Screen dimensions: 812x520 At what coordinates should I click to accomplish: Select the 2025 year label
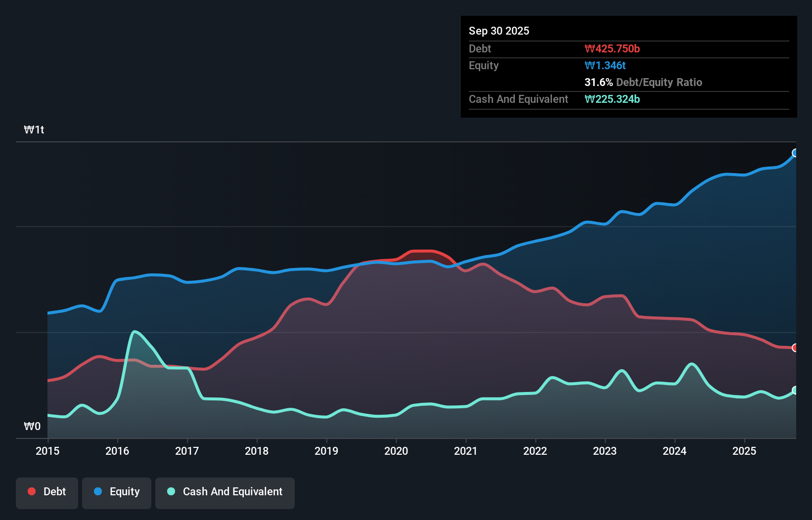(745, 451)
